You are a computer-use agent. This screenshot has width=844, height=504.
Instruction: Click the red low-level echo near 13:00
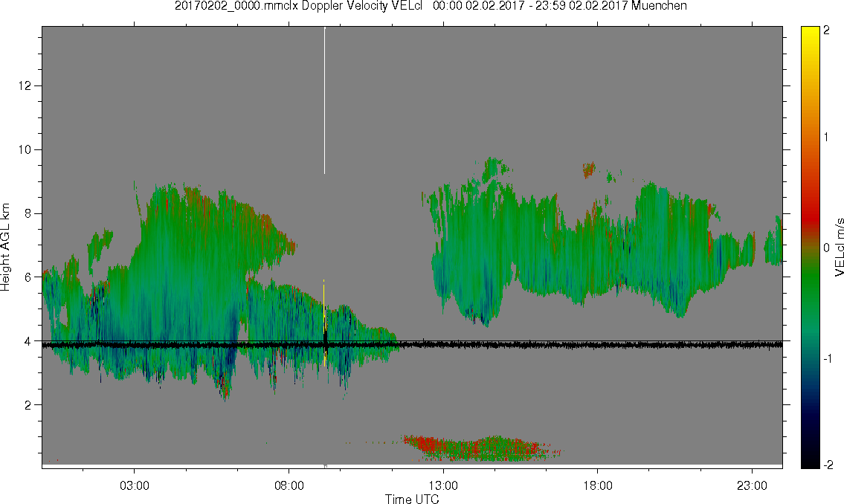click(x=425, y=445)
